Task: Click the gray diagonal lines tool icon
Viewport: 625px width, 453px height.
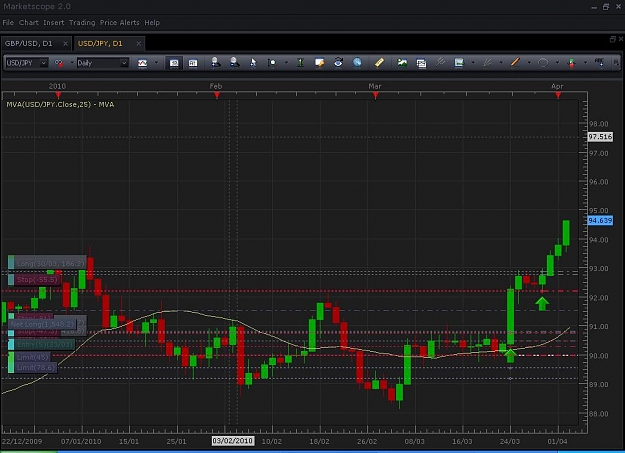Action: (440, 62)
